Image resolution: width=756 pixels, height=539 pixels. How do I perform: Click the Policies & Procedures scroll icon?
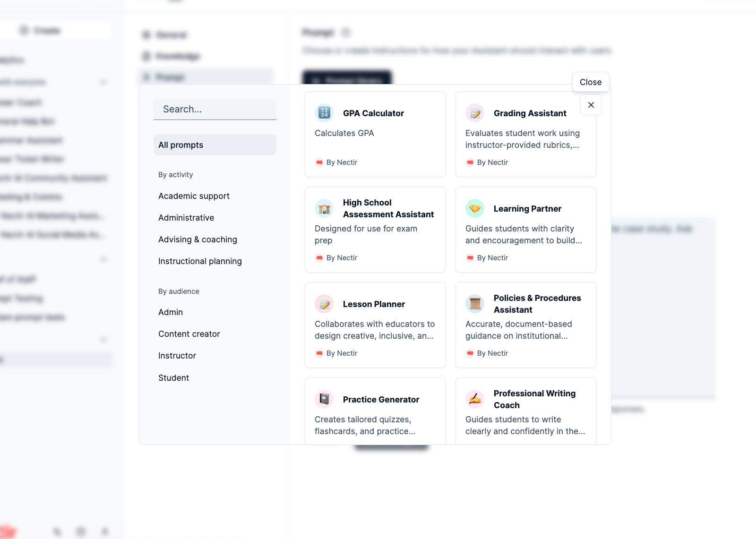pyautogui.click(x=475, y=304)
